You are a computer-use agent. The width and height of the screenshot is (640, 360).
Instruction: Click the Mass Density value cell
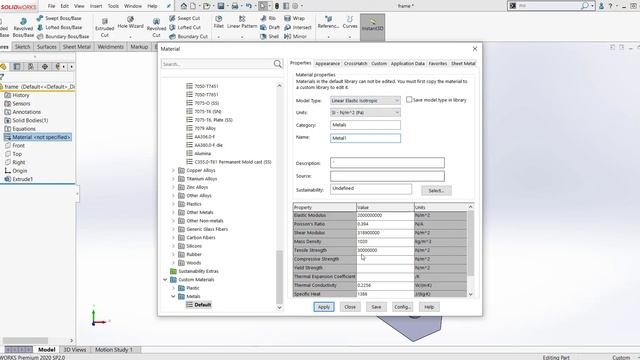tap(385, 242)
